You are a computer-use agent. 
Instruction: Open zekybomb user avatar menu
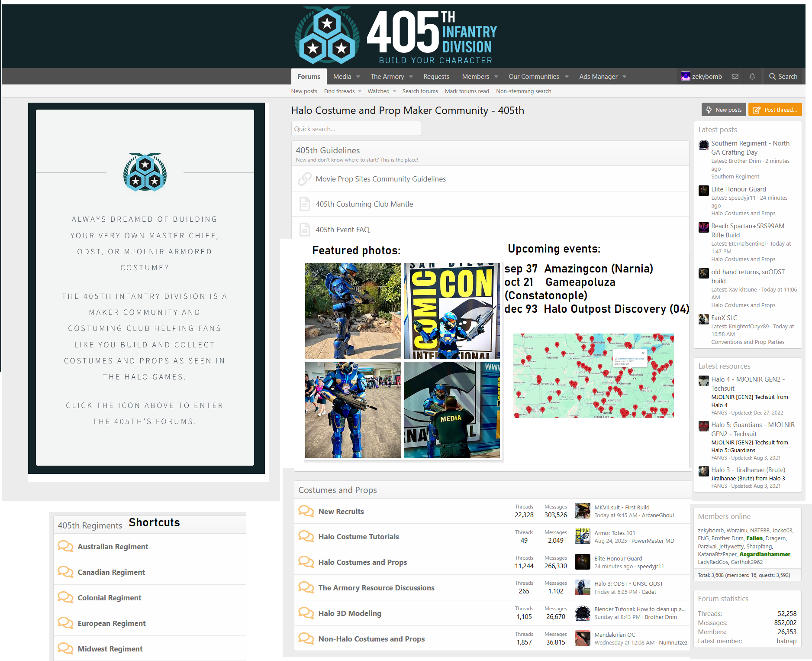[x=686, y=77]
